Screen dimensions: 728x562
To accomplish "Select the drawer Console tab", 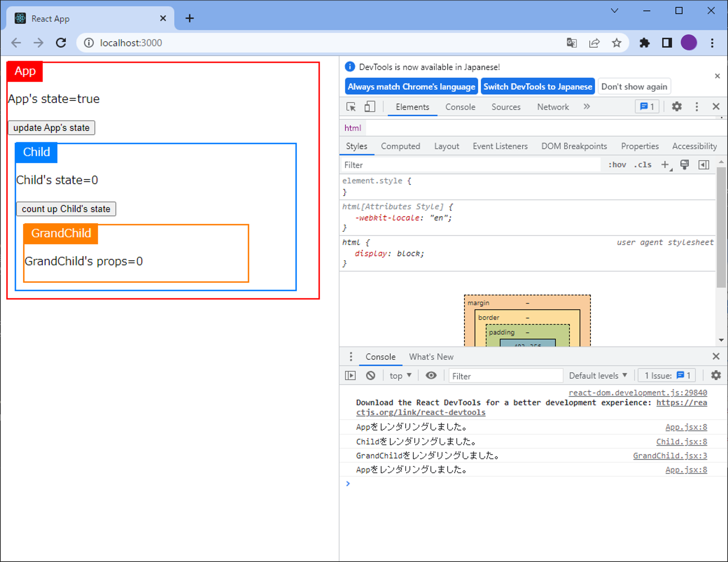I will coord(380,357).
